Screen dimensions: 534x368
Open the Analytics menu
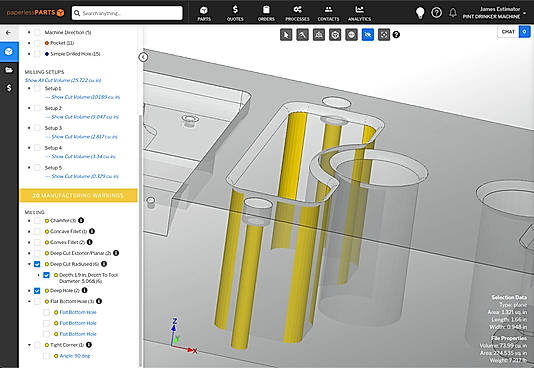359,14
